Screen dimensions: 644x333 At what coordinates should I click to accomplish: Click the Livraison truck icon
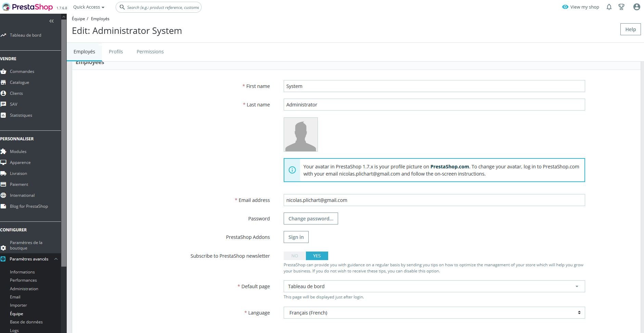[x=3, y=174]
